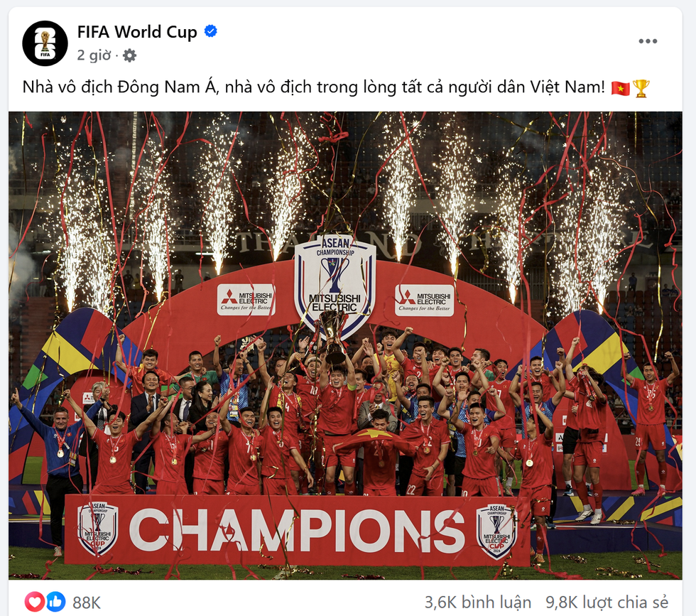
Task: Open the 3,6K bình luận comments
Action: coord(477,603)
